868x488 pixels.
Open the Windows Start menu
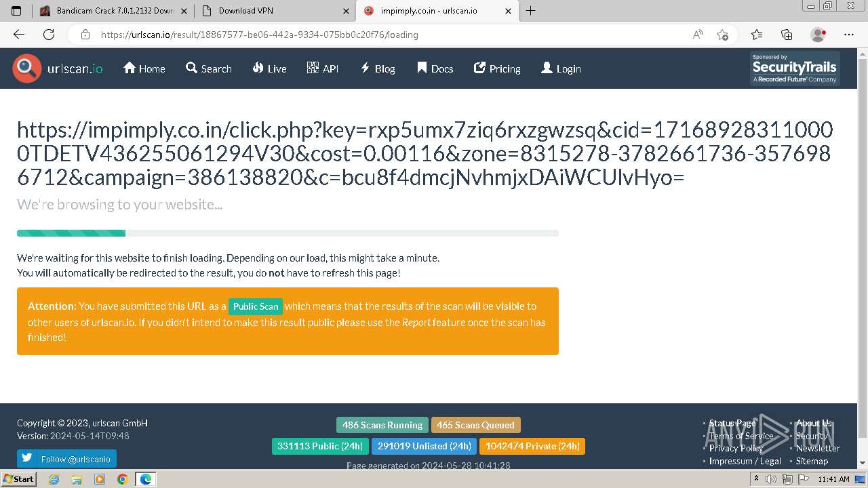(18, 479)
